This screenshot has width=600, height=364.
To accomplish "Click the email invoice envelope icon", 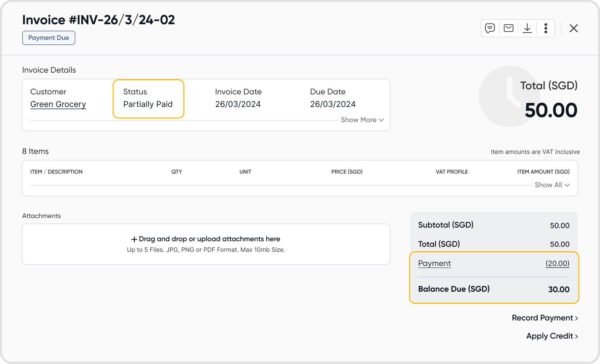I will (508, 28).
